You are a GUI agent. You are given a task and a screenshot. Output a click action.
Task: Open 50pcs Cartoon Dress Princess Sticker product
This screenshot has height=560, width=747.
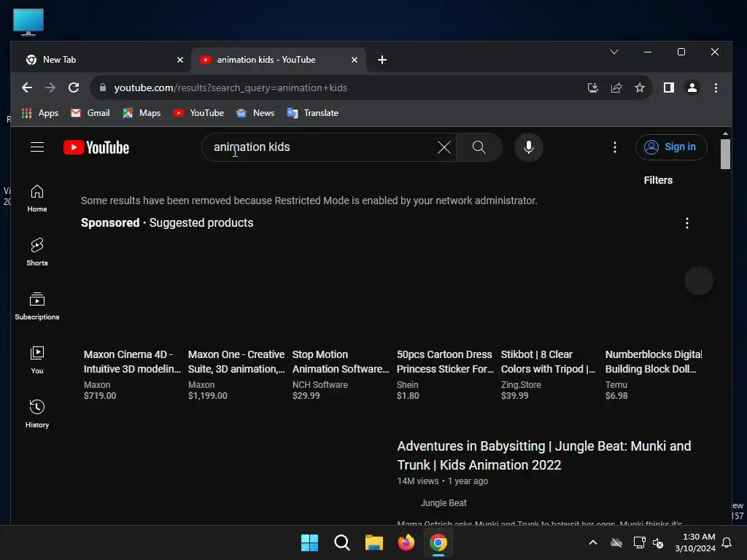click(445, 362)
